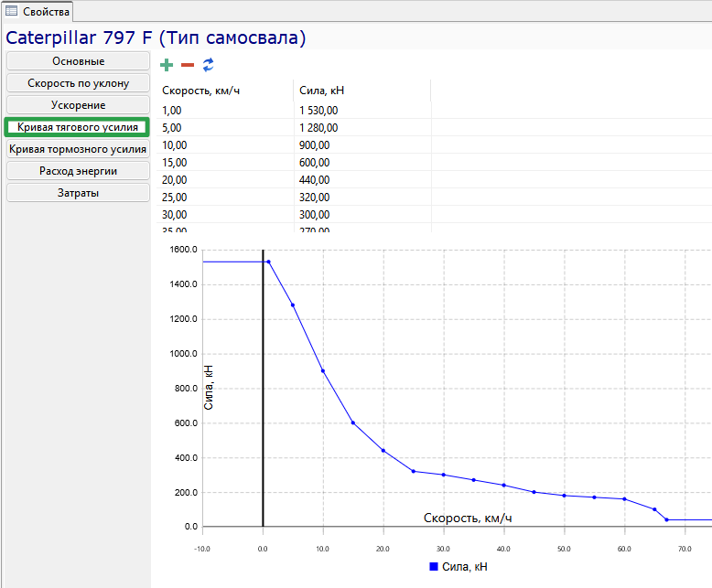Select the force cell 1 280,00

362,127
